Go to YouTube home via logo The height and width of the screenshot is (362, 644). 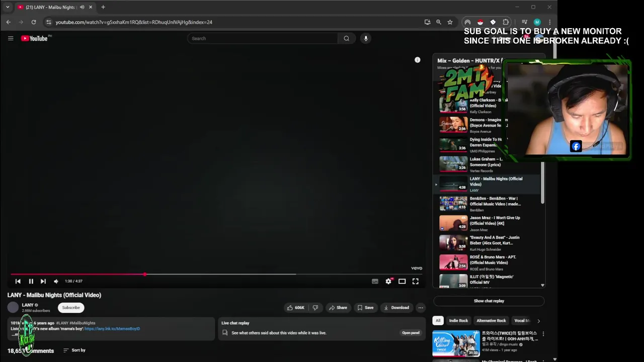click(34, 38)
